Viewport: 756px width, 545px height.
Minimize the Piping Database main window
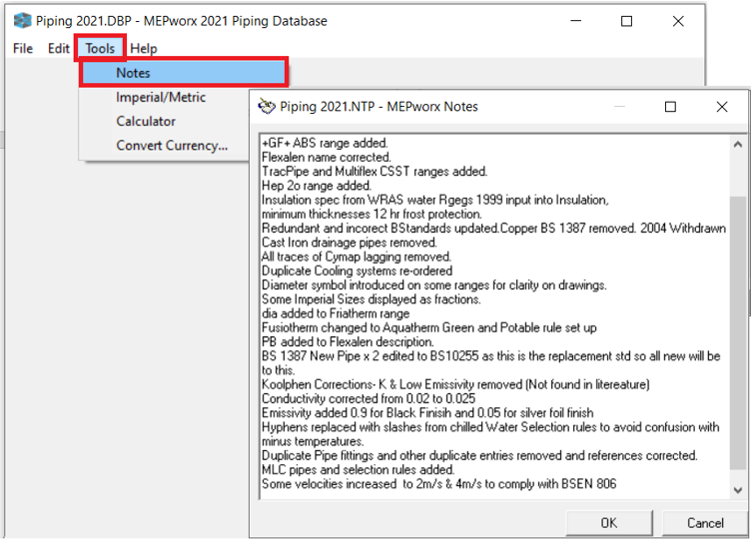[575, 21]
